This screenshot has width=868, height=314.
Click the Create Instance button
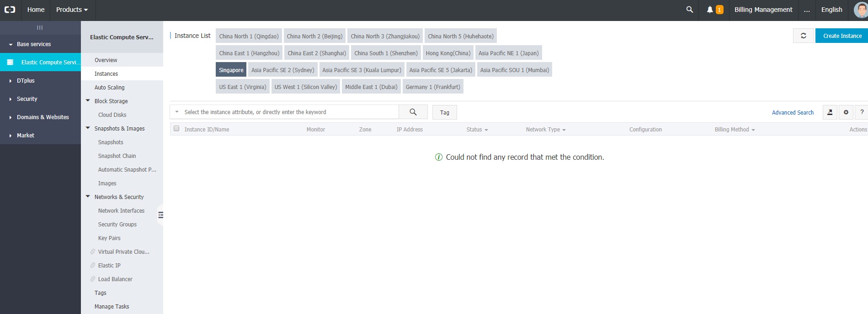click(x=842, y=36)
